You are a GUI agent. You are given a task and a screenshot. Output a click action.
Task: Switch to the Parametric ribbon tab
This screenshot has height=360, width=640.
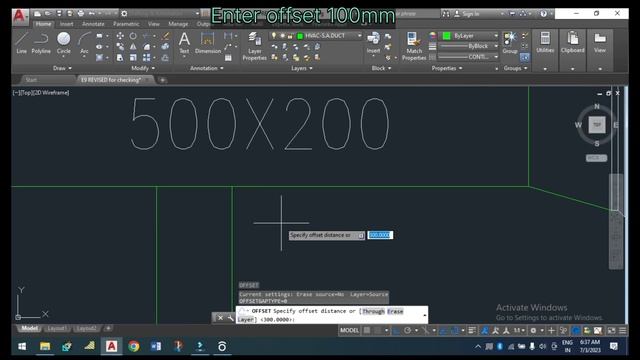pyautogui.click(x=126, y=24)
